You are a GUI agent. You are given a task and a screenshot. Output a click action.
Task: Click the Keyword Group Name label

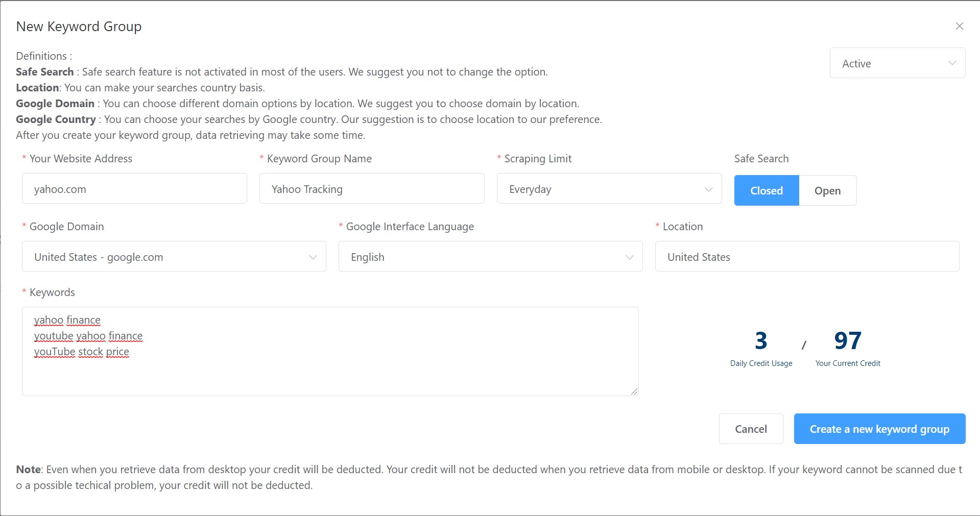pyautogui.click(x=319, y=159)
